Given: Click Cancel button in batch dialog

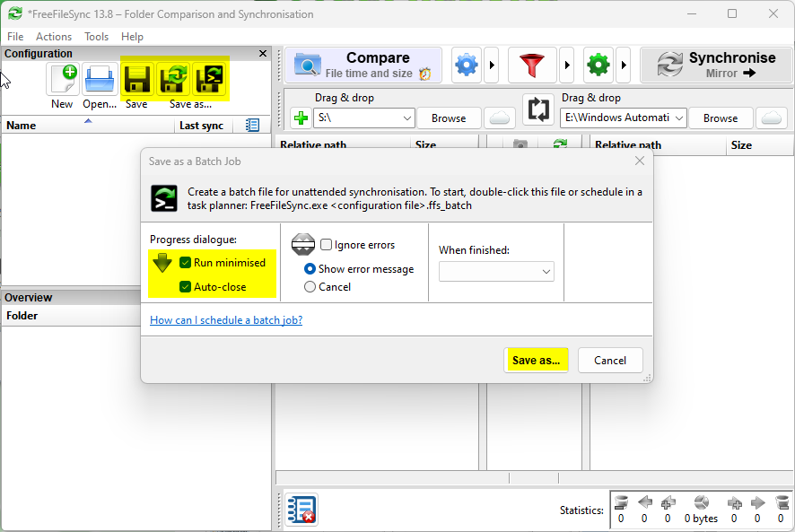Looking at the screenshot, I should click(610, 361).
